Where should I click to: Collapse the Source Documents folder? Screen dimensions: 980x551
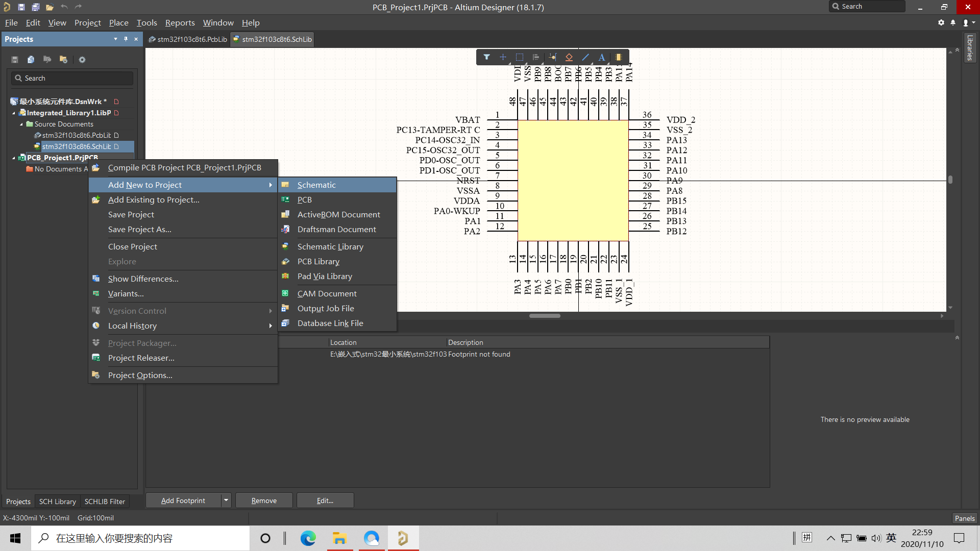coord(21,124)
